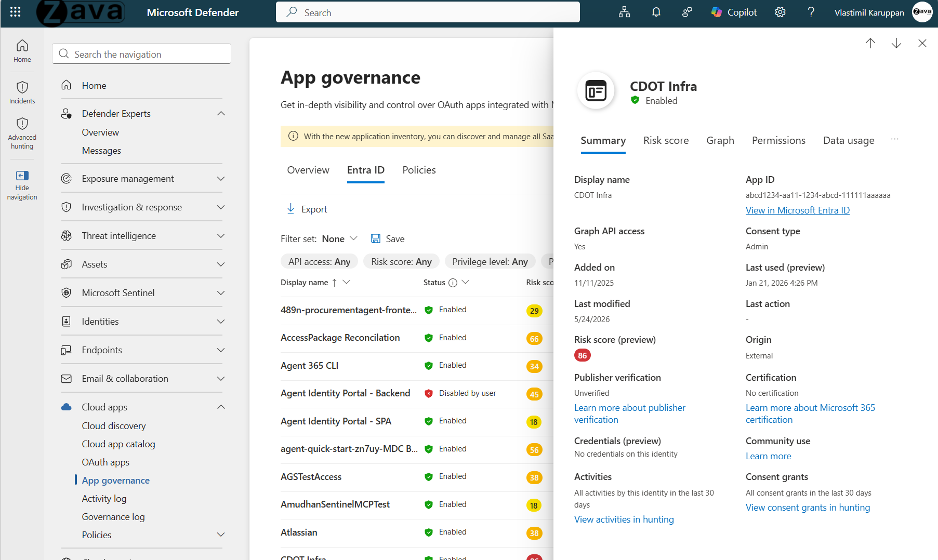Screen dimensions: 938x560
Task: Open the API access filter pill
Action: click(x=319, y=261)
